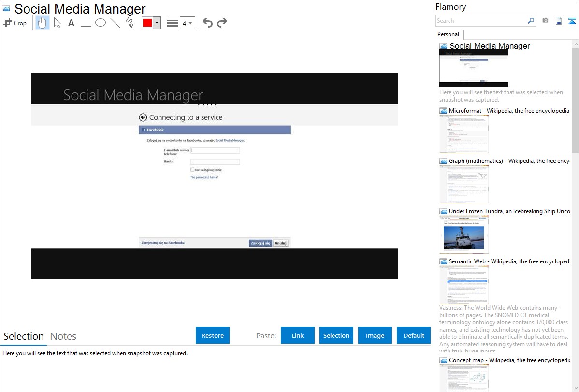
Task: Select the Crop tool
Action: [x=15, y=23]
